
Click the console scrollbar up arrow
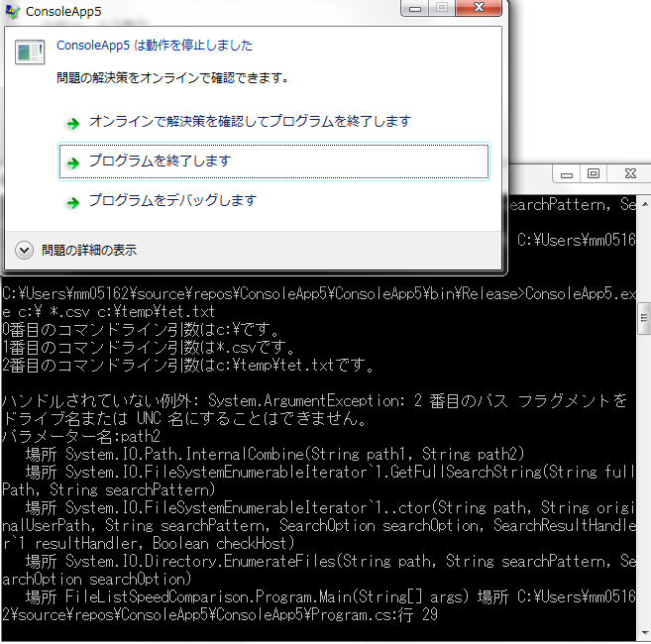pos(643,202)
